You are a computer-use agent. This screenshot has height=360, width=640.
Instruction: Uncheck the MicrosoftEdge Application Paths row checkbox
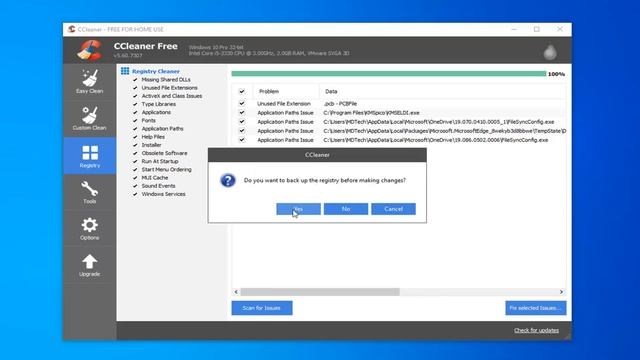[x=242, y=131]
